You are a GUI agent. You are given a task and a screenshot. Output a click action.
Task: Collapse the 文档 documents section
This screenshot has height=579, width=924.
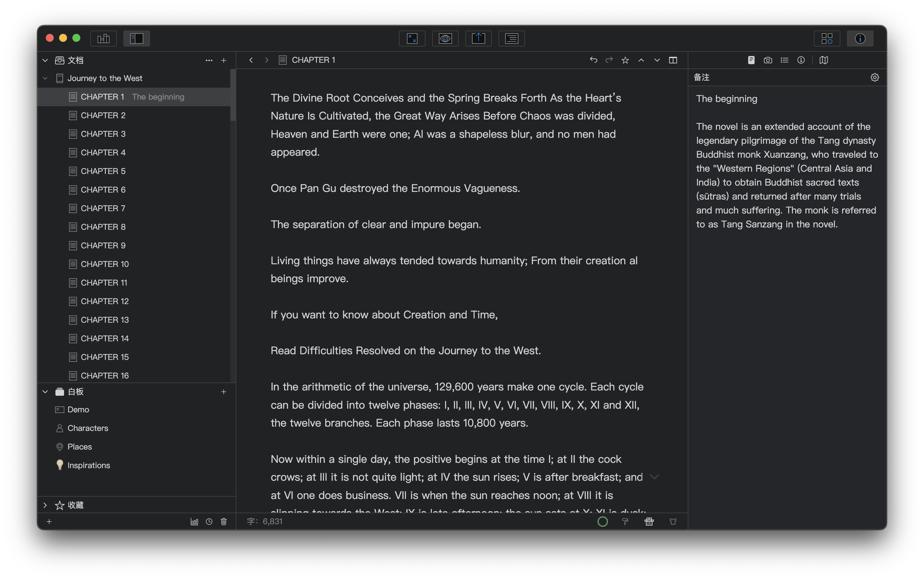(x=45, y=60)
